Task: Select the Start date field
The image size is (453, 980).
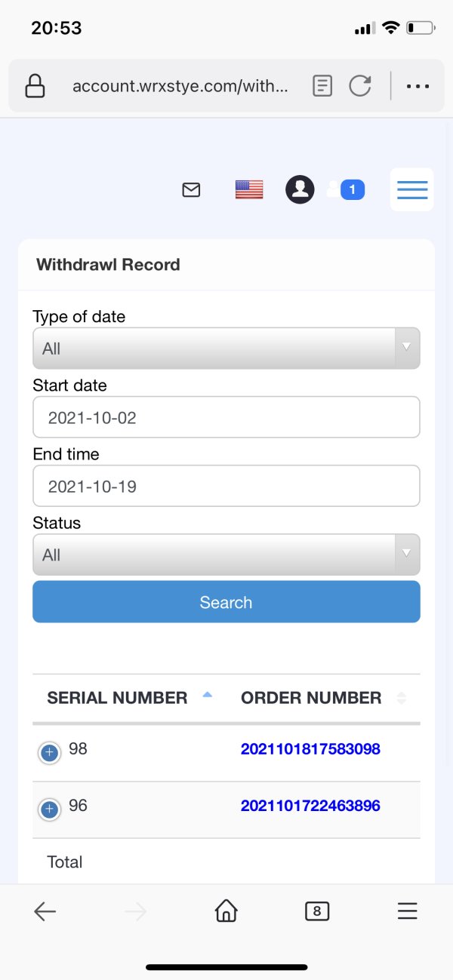Action: tap(226, 417)
